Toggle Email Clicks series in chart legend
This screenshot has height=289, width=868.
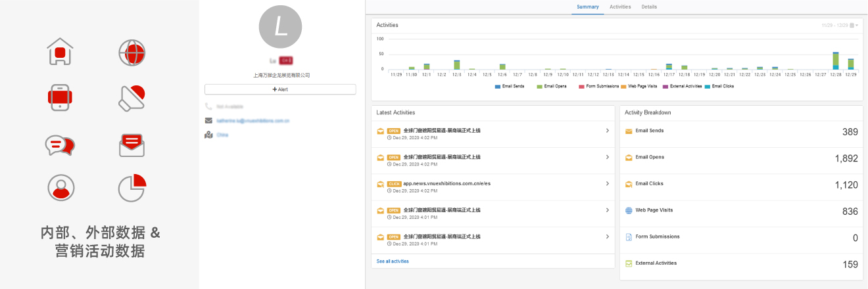pyautogui.click(x=719, y=86)
